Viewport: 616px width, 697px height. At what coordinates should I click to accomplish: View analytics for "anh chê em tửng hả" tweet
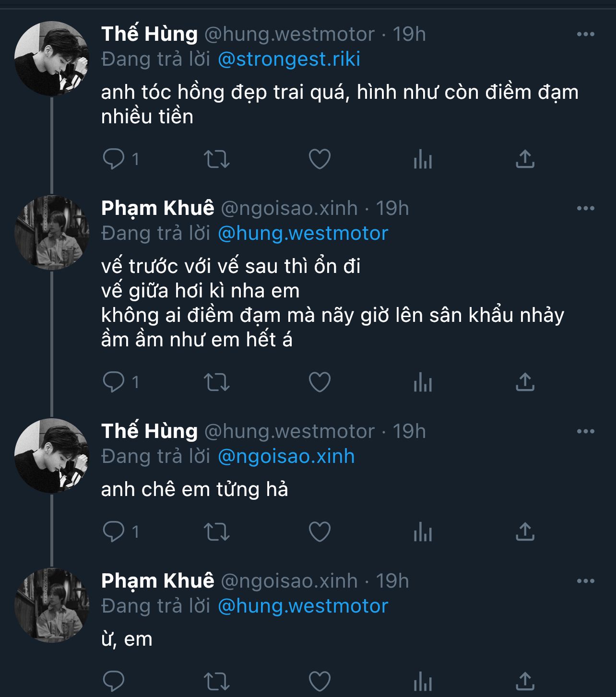coord(423,532)
